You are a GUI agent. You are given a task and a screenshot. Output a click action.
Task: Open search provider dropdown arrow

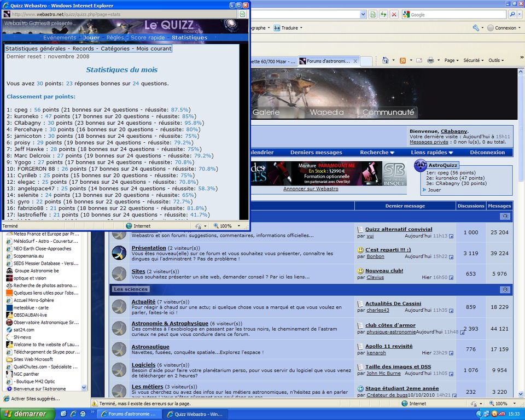[520, 14]
